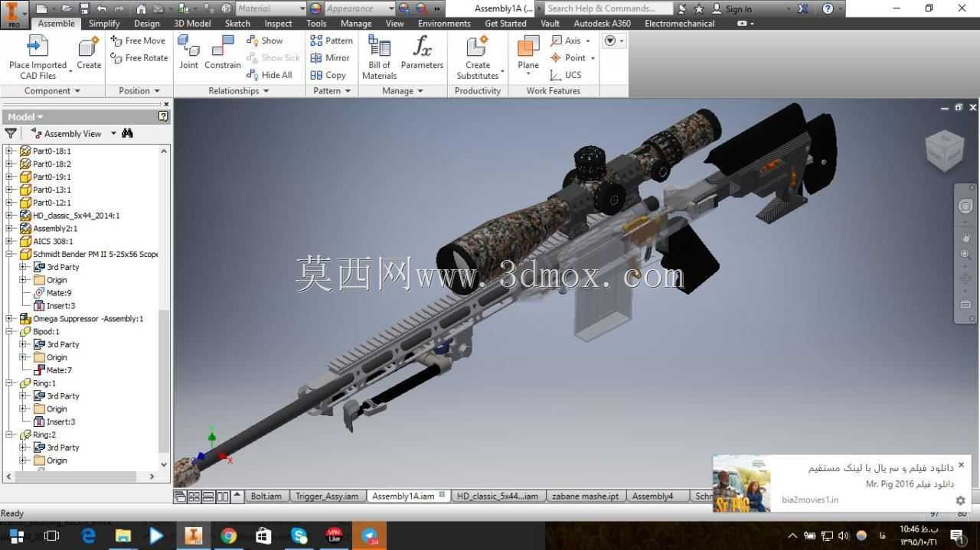Open Google Chrome from the taskbar
This screenshot has width=980, height=550.
228,535
